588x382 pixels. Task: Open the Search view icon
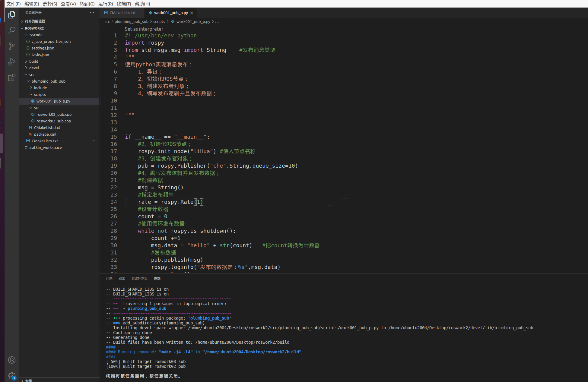pyautogui.click(x=12, y=30)
